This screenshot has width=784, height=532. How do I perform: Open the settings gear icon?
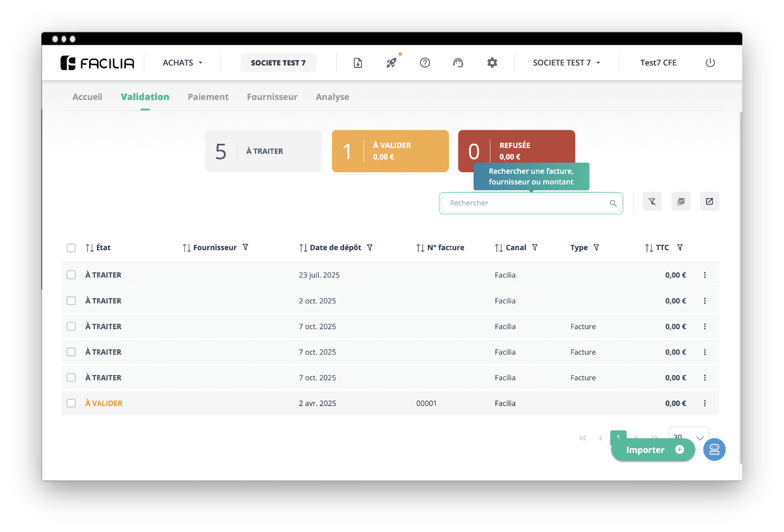coord(492,63)
